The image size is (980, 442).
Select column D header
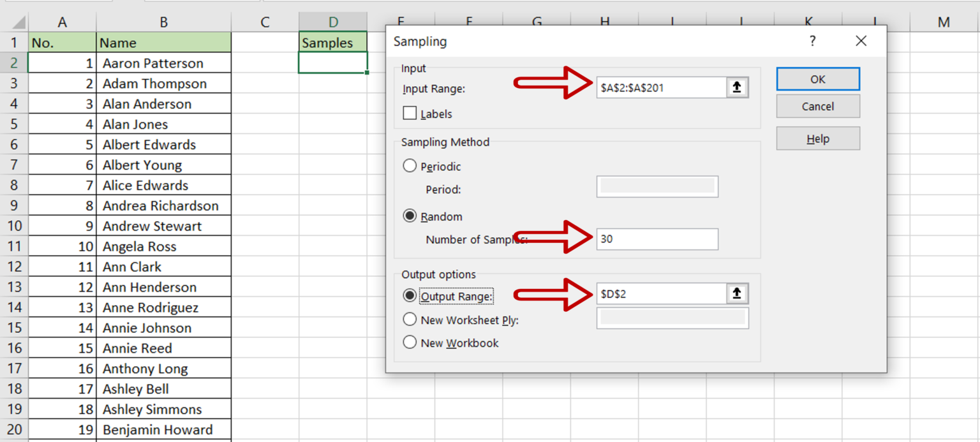333,22
